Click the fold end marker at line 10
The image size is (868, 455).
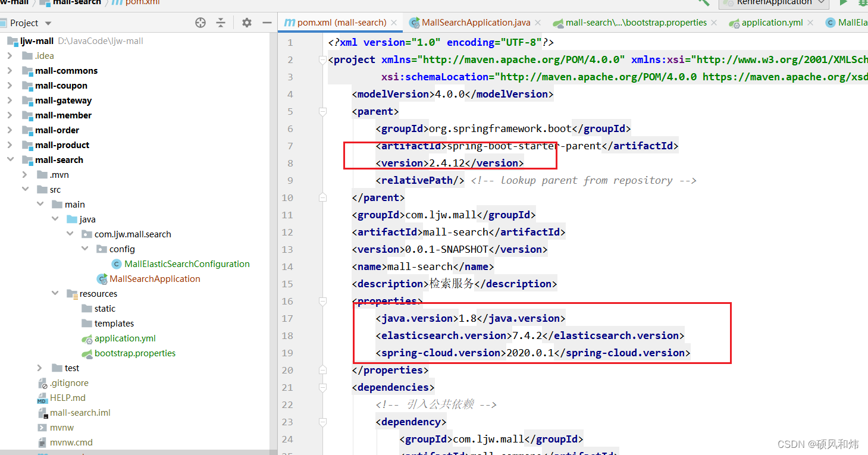[322, 197]
